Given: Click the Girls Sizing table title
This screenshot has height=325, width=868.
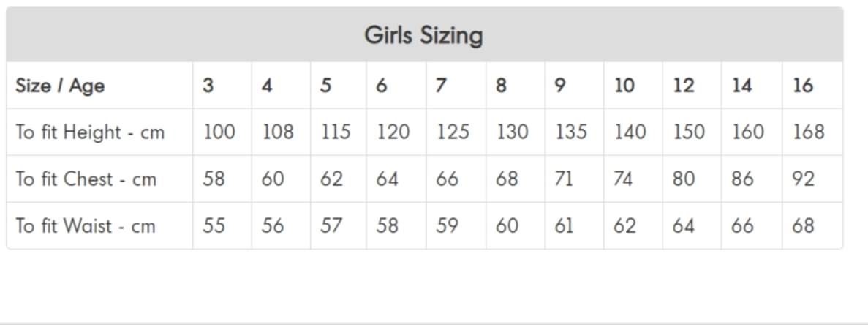Looking at the screenshot, I should 423,35.
